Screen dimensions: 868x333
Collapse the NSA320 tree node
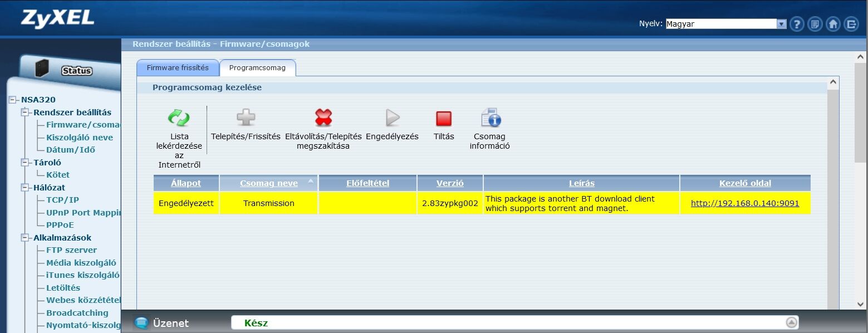tap(12, 100)
